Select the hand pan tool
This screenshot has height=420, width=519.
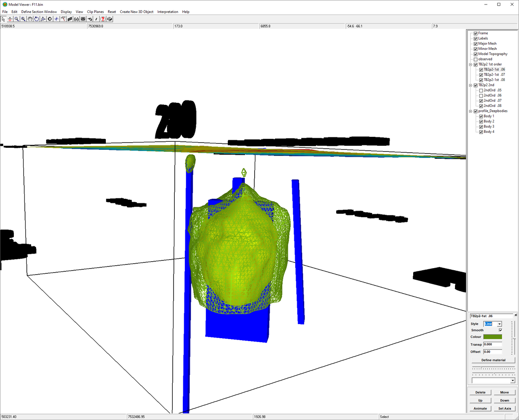click(x=30, y=19)
